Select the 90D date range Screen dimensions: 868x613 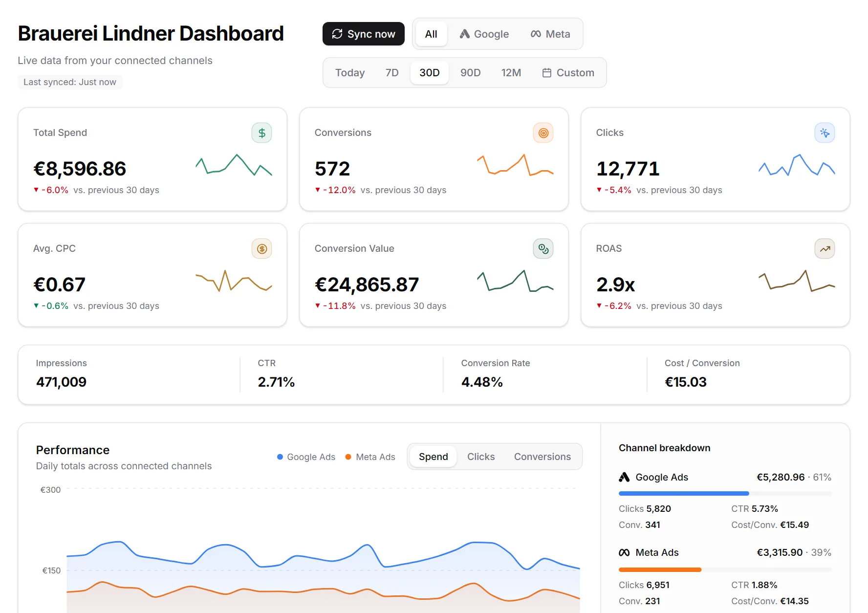click(x=471, y=73)
